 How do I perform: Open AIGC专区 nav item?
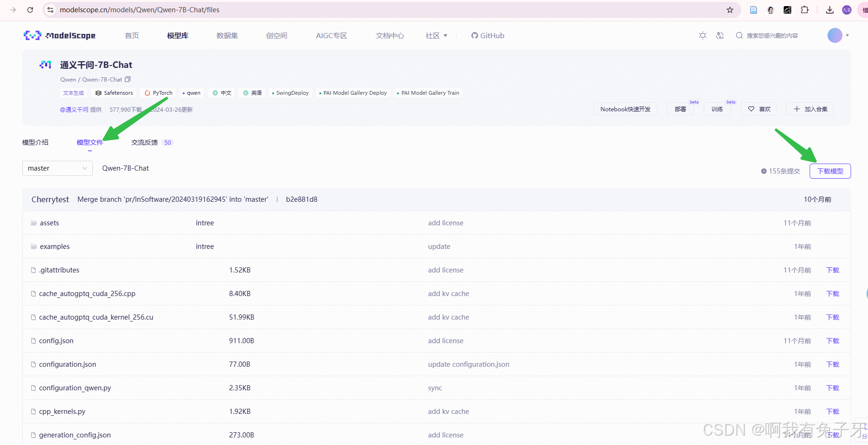pyautogui.click(x=332, y=35)
